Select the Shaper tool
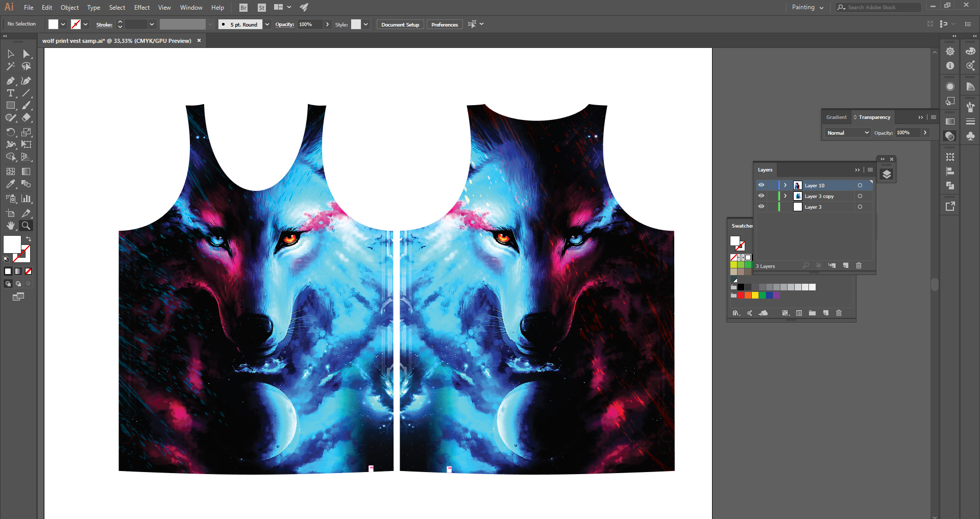980x519 pixels. [11, 117]
